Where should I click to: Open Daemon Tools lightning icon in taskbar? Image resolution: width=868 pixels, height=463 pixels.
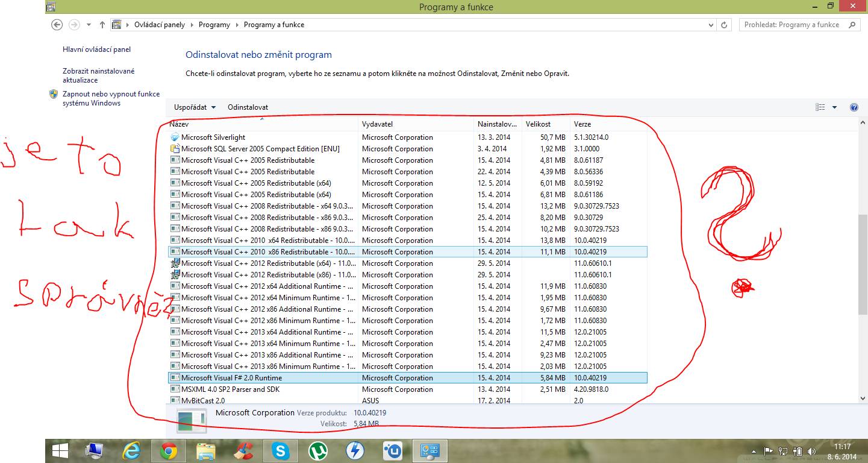(x=355, y=451)
